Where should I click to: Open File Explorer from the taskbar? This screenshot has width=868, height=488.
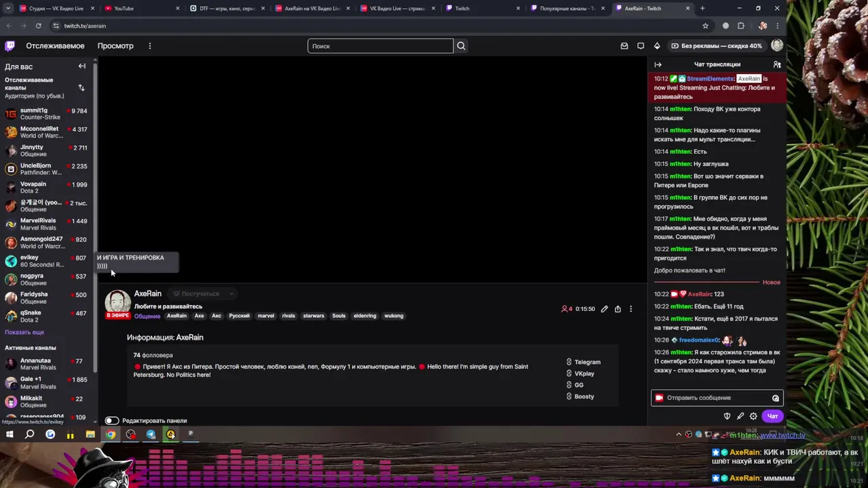pos(90,434)
